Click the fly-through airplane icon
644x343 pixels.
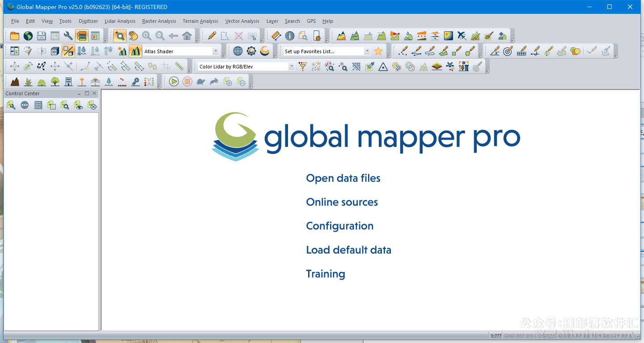pos(462,36)
